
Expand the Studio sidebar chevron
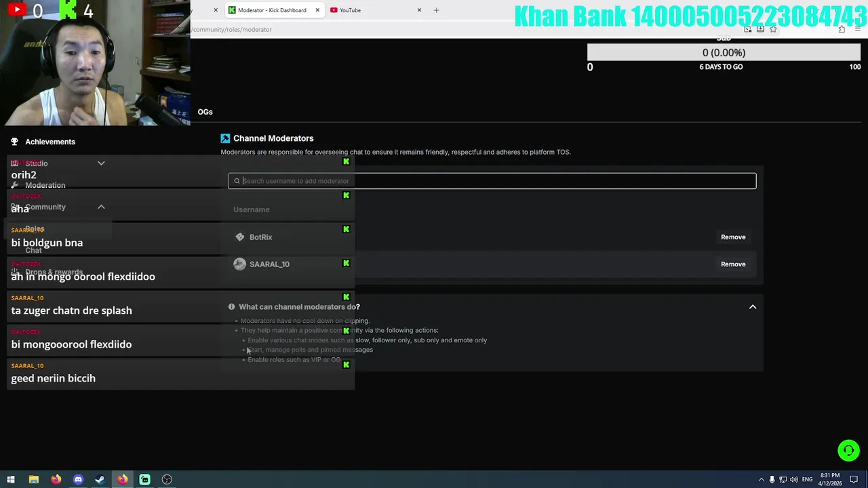101,163
